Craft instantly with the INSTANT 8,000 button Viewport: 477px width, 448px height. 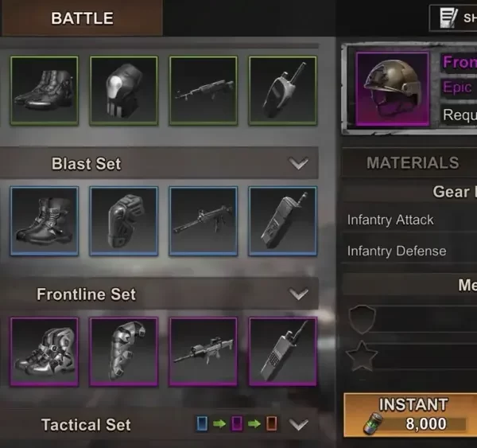411,415
